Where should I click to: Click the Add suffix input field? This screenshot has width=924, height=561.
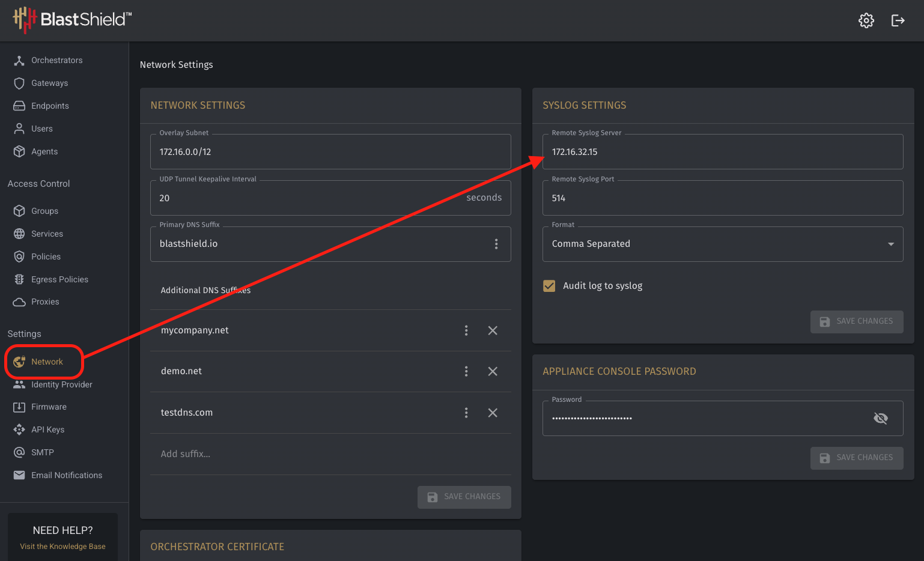tap(330, 454)
